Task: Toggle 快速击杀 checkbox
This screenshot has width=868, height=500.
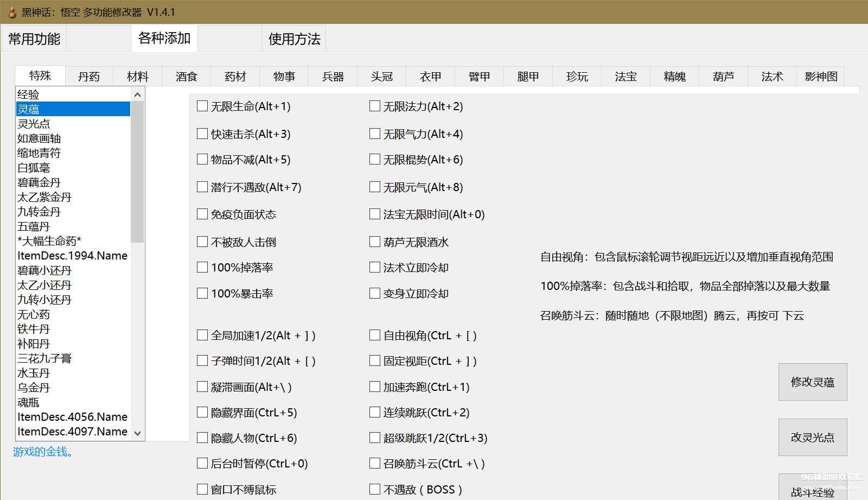Action: point(202,134)
